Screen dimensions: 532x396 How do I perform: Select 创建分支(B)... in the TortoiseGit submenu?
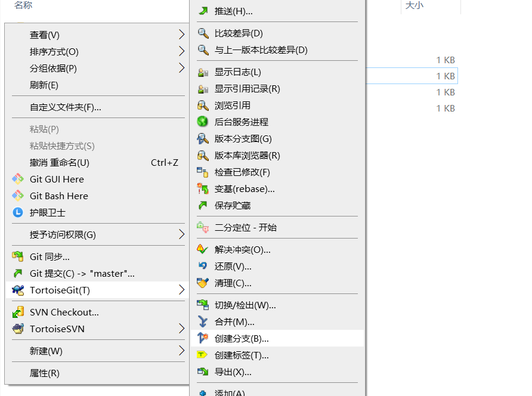tap(277, 338)
